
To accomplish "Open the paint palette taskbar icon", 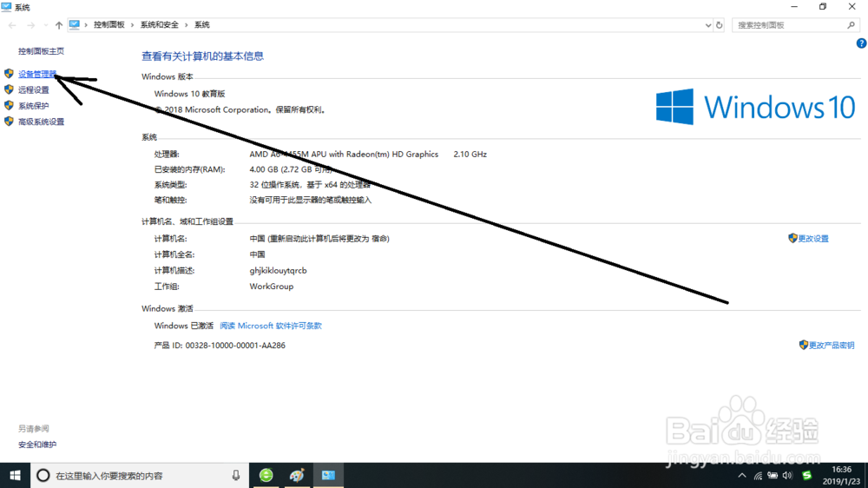I will pos(297,475).
